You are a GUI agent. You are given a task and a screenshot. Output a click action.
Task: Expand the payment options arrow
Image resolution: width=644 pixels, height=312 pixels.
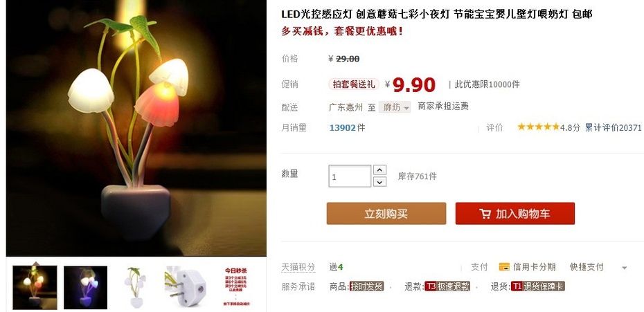point(625,268)
